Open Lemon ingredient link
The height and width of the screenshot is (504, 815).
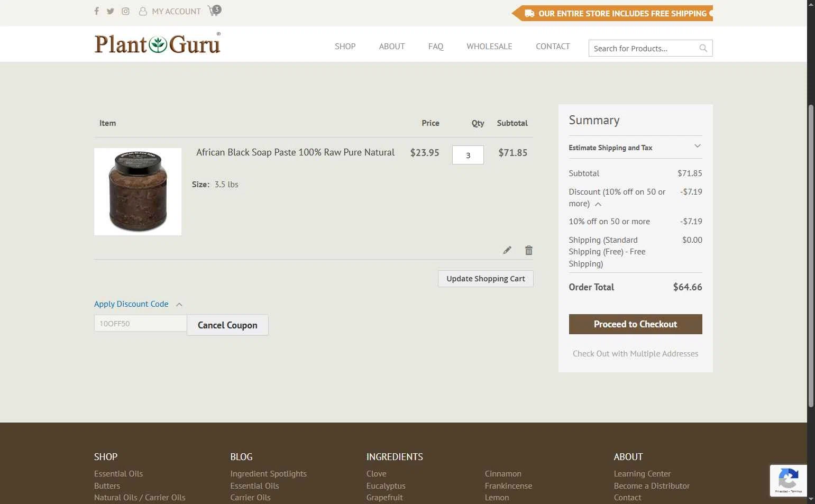(x=497, y=498)
